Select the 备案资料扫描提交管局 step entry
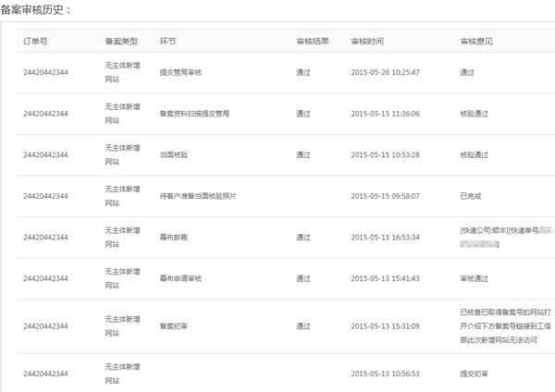Screen dimensions: 555x392 tap(194, 114)
